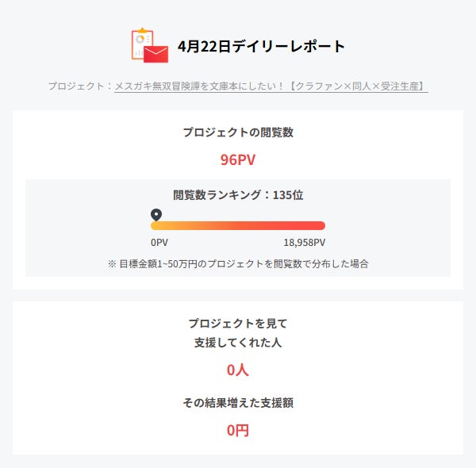The image size is (476, 468).
Task: Click the 0円 support amount
Action: (x=238, y=431)
